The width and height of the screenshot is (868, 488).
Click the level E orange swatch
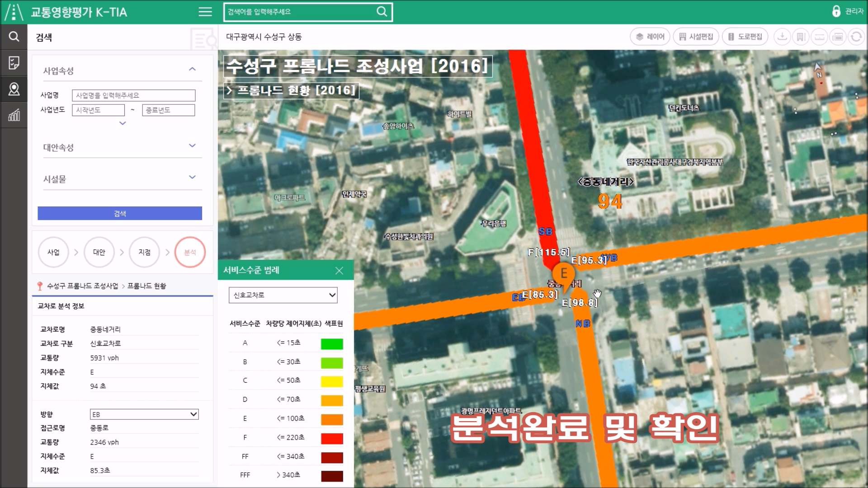click(x=332, y=419)
